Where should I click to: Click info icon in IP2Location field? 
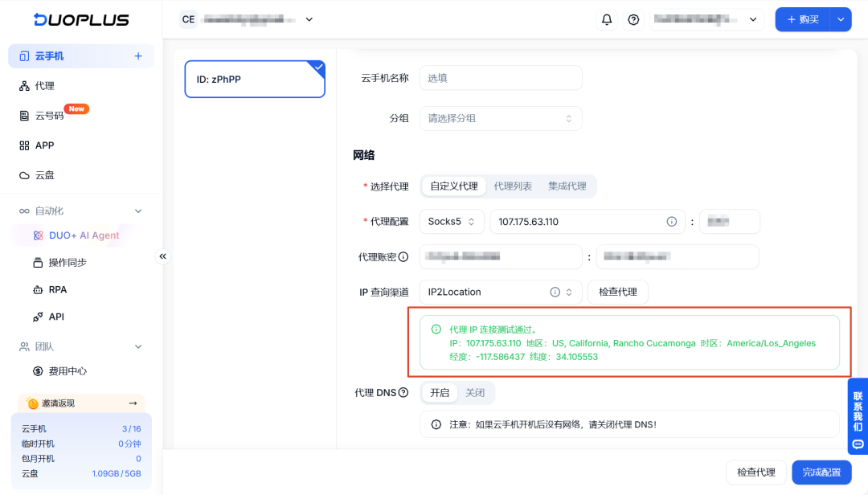pyautogui.click(x=555, y=292)
